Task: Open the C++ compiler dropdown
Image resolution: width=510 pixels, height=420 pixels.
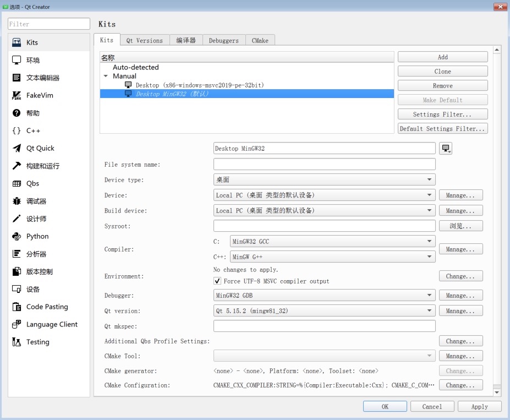Action: (x=332, y=257)
